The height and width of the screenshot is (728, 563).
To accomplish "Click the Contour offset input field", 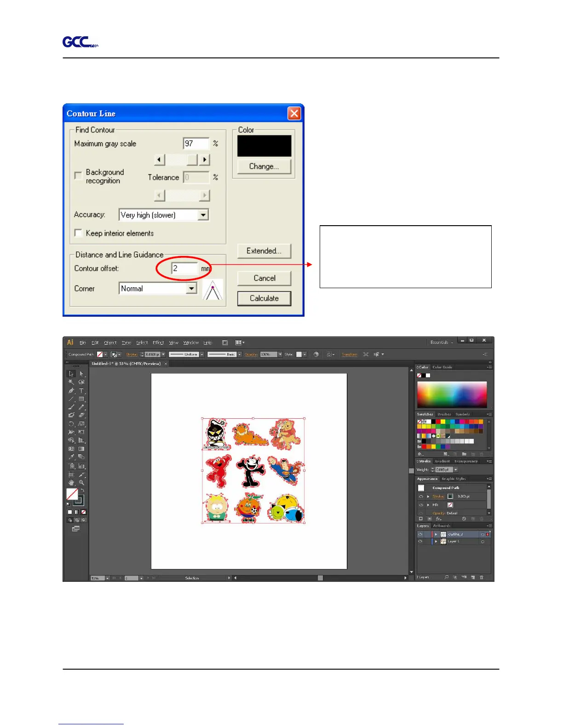I will (x=185, y=268).
